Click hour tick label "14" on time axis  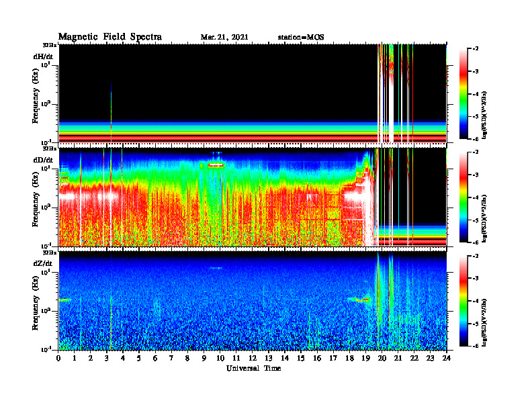click(x=285, y=358)
